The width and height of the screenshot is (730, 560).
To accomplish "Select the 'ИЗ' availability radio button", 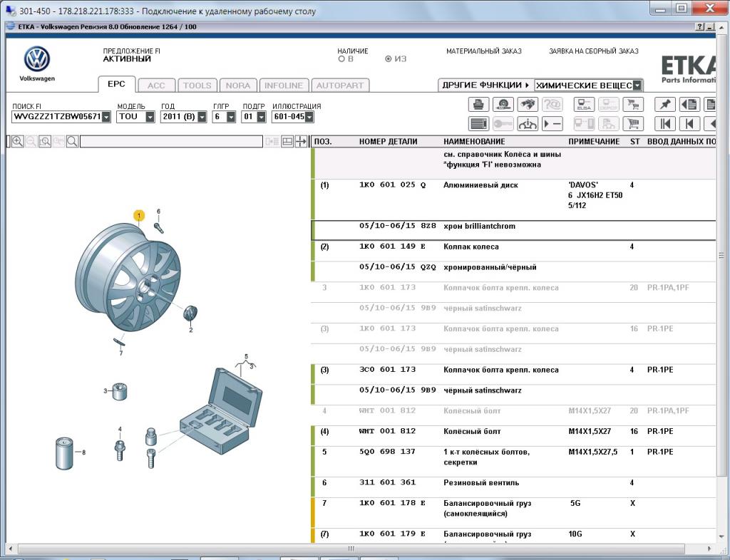I will pos(389,59).
